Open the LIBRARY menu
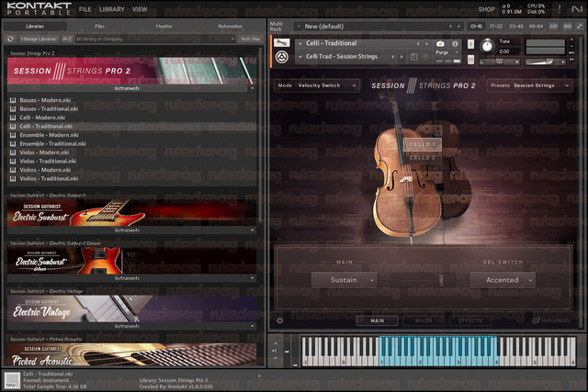588x392 pixels. [x=112, y=9]
